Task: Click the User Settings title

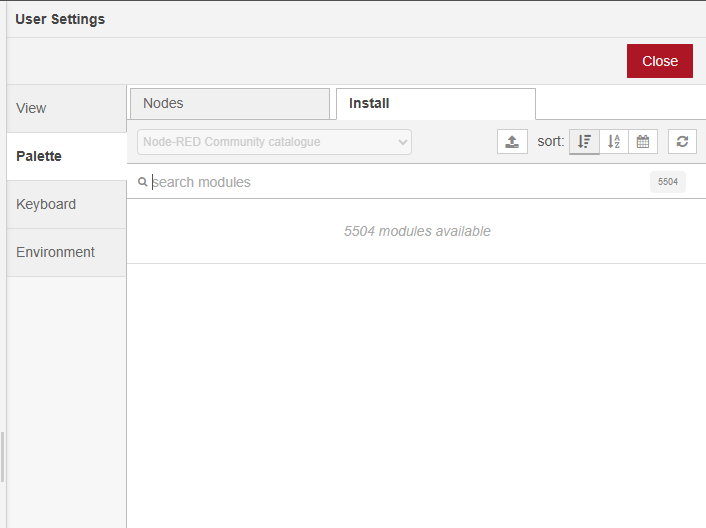Action: coord(60,19)
